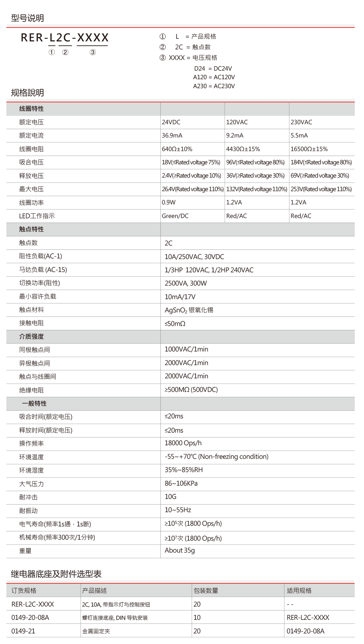Click the 1000VAC/1min dielectric value

(x=186, y=349)
